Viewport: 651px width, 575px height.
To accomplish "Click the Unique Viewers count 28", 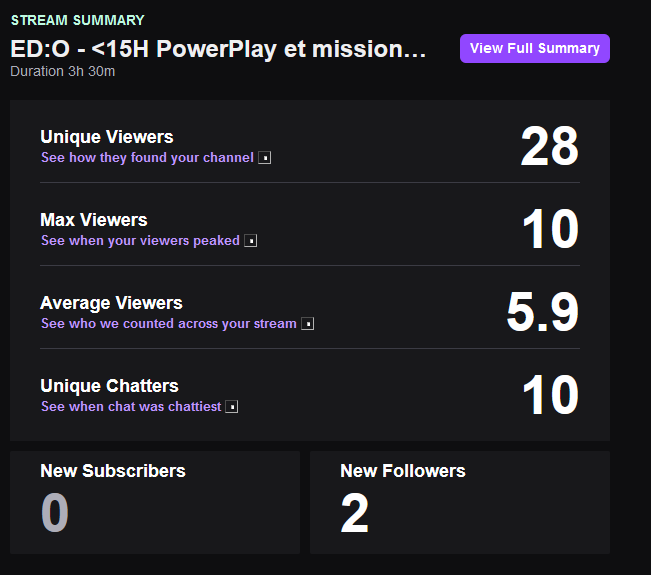I will click(x=549, y=146).
